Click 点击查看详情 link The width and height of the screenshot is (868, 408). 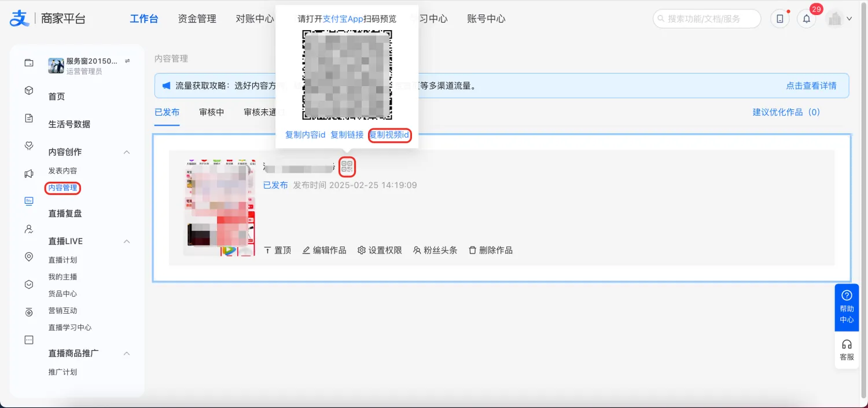[811, 86]
